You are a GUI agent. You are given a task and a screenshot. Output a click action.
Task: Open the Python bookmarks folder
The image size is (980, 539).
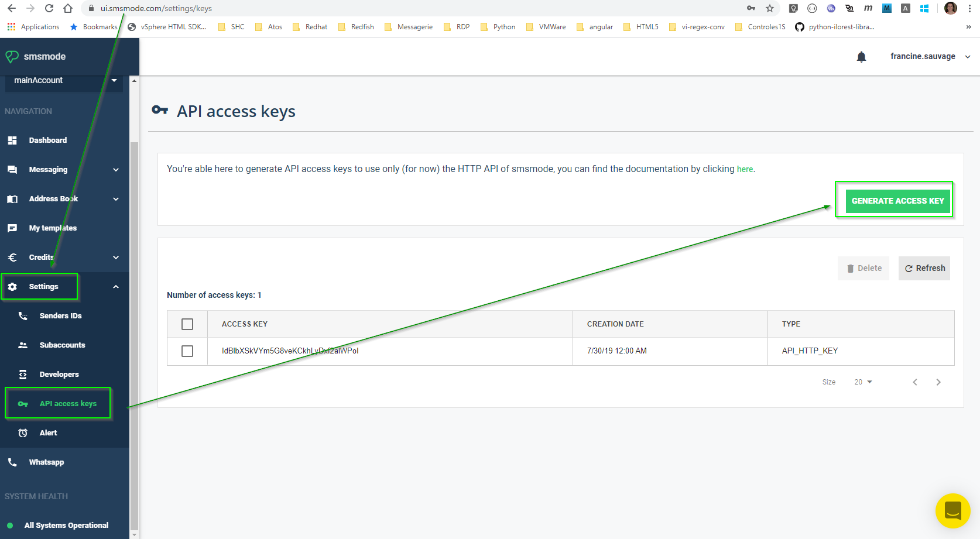498,27
